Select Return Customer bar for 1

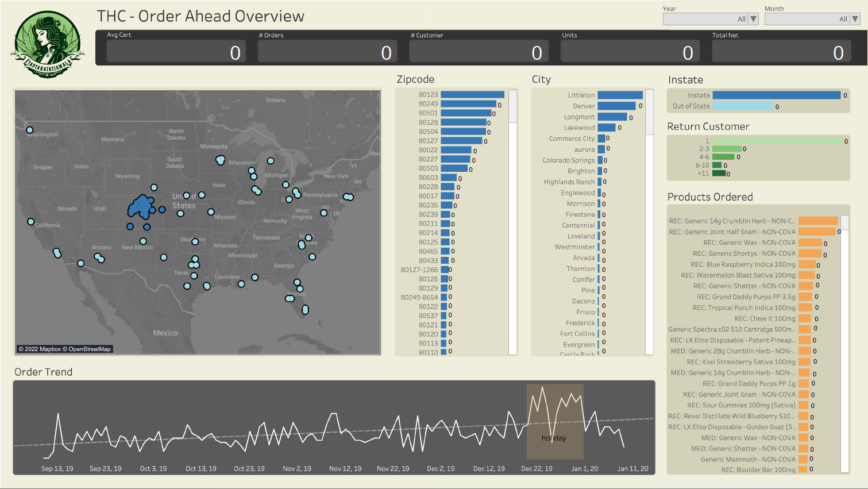click(777, 141)
